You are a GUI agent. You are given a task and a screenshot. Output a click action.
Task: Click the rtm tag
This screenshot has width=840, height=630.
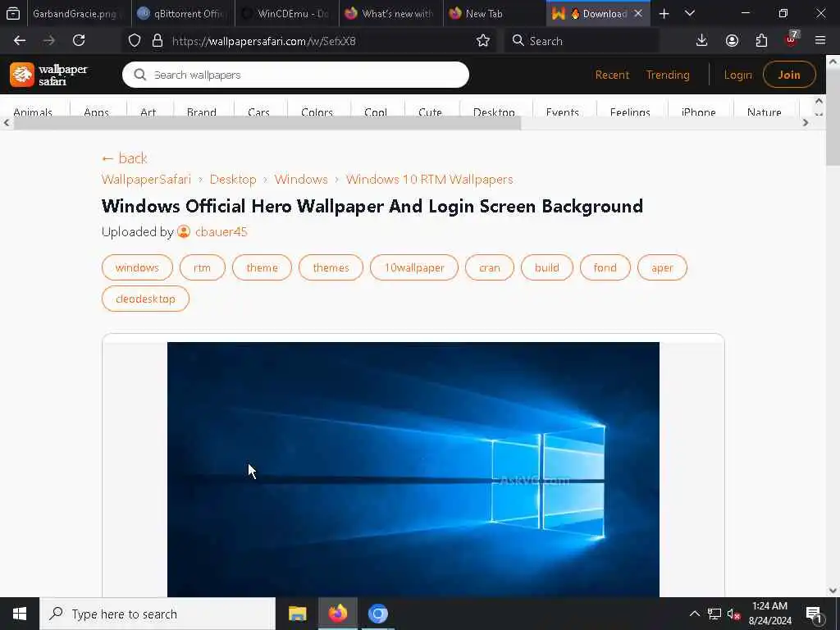coord(202,267)
